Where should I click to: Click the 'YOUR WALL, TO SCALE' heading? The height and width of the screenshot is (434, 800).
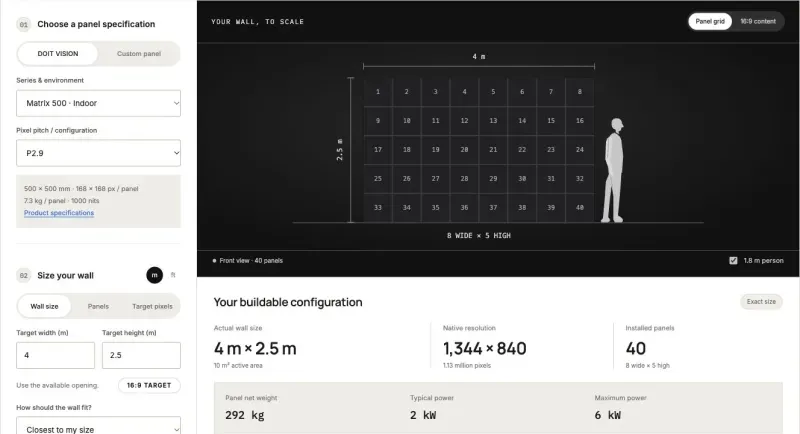click(258, 22)
